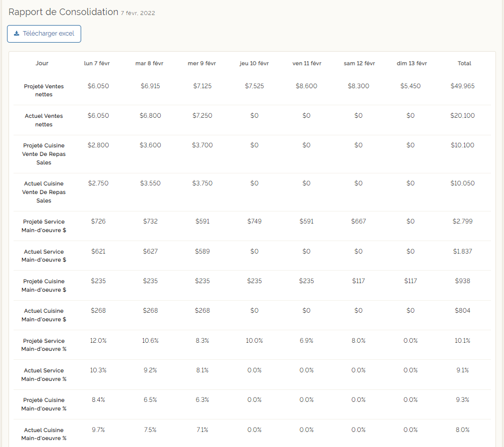Click the $8,600 Friday projected sales cell
Viewport: 504px width, 447px height.
point(306,86)
